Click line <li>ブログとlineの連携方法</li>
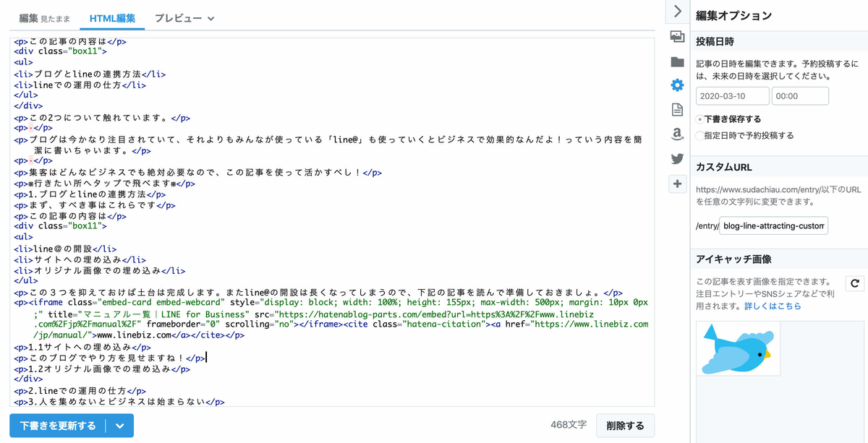868x443 pixels. click(x=90, y=74)
